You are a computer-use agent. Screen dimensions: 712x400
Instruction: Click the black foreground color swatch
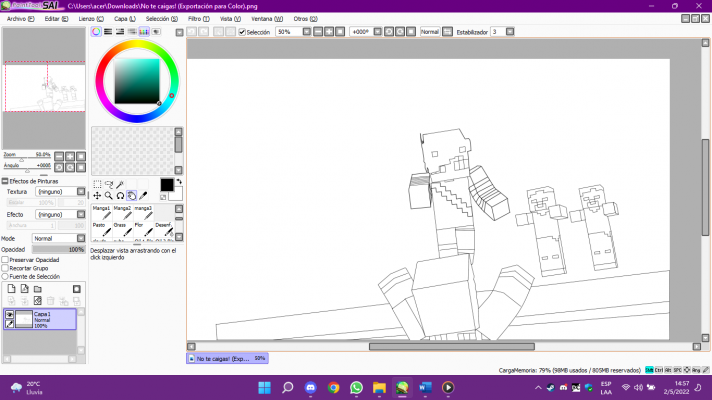tap(166, 185)
